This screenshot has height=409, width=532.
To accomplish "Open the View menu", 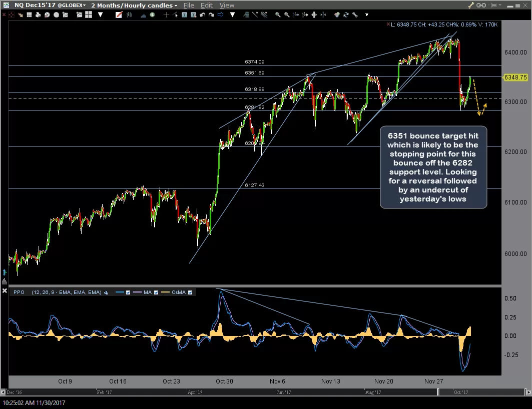I will 227,5.
